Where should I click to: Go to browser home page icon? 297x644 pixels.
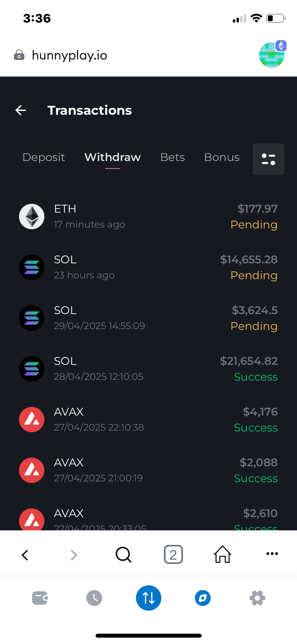223,554
